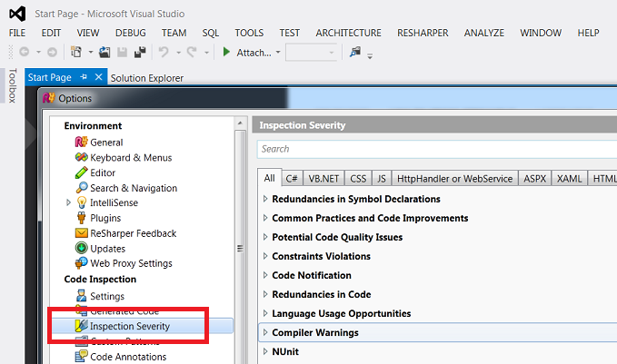Screen dimensions: 617x364
Task: Click the Visual Studio logo icon
Action: pos(17,14)
